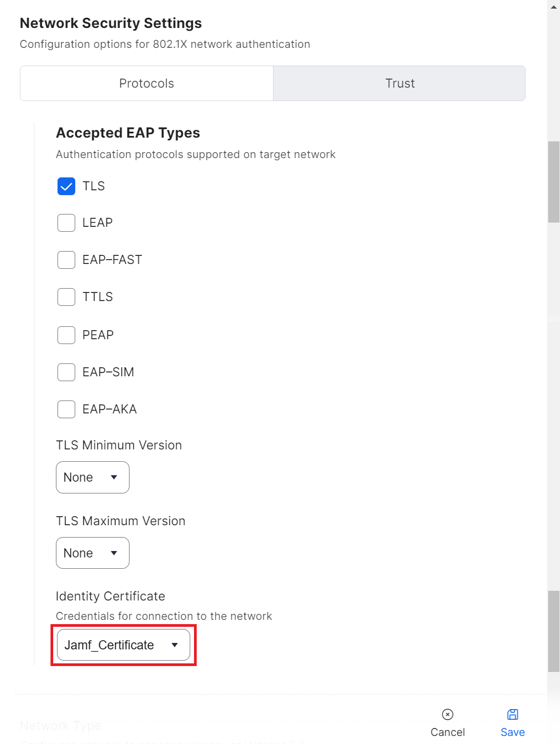Expand the Identity Certificate dropdown

pyautogui.click(x=123, y=645)
